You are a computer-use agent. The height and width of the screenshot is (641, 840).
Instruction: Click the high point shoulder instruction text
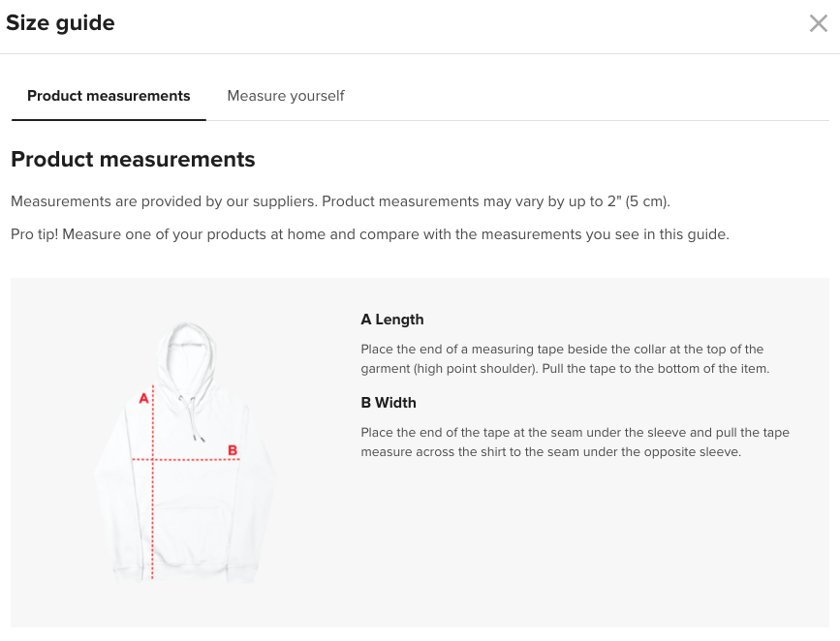(x=565, y=359)
